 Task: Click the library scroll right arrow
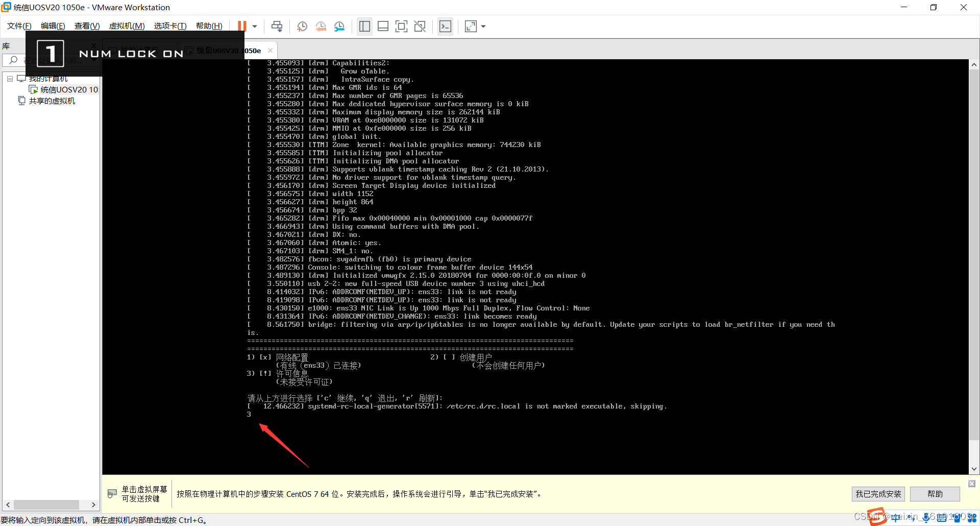[93, 505]
